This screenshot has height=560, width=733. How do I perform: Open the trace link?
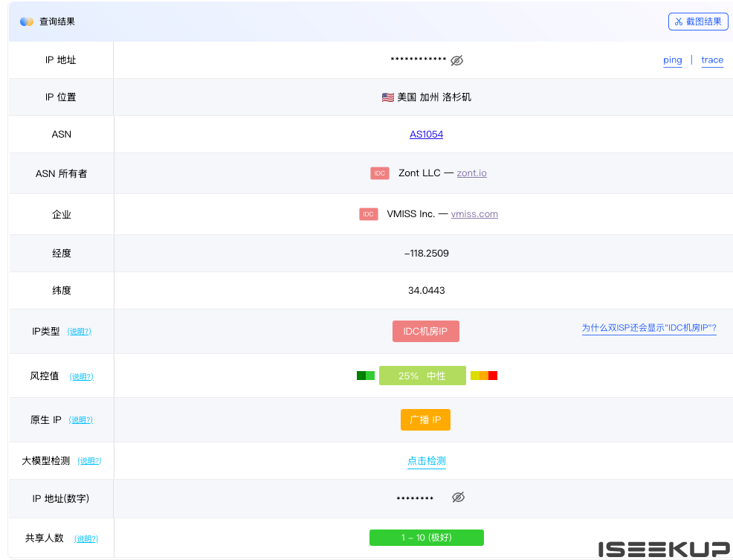click(x=711, y=60)
